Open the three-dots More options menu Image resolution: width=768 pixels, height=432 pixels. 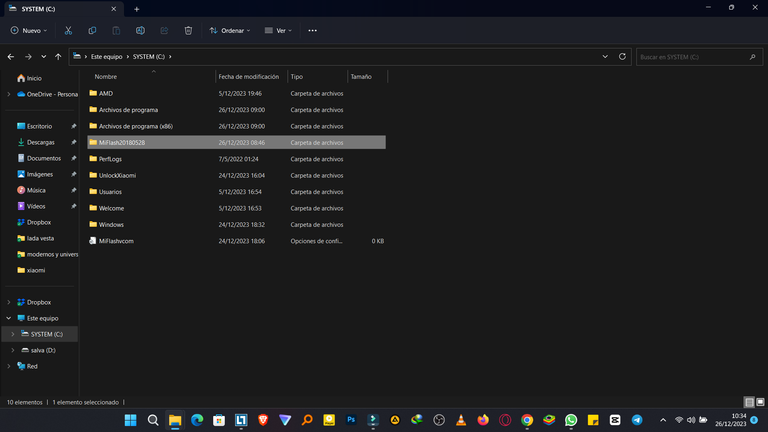[312, 31]
